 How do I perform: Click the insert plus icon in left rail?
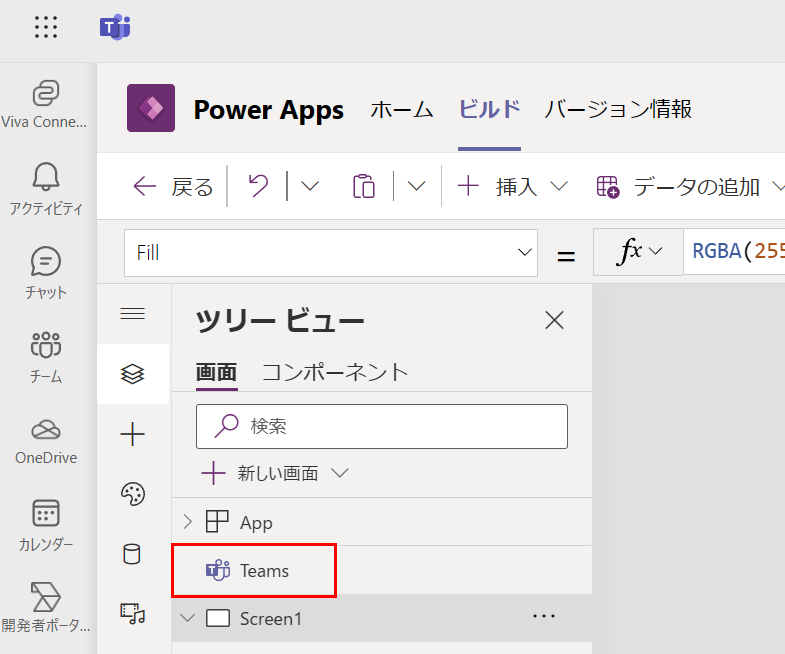[133, 434]
